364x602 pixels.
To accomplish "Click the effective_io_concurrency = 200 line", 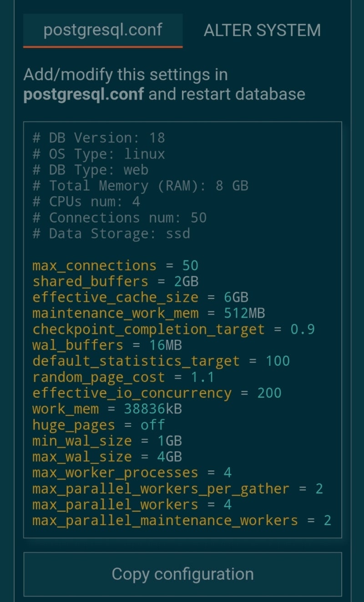I will (157, 393).
